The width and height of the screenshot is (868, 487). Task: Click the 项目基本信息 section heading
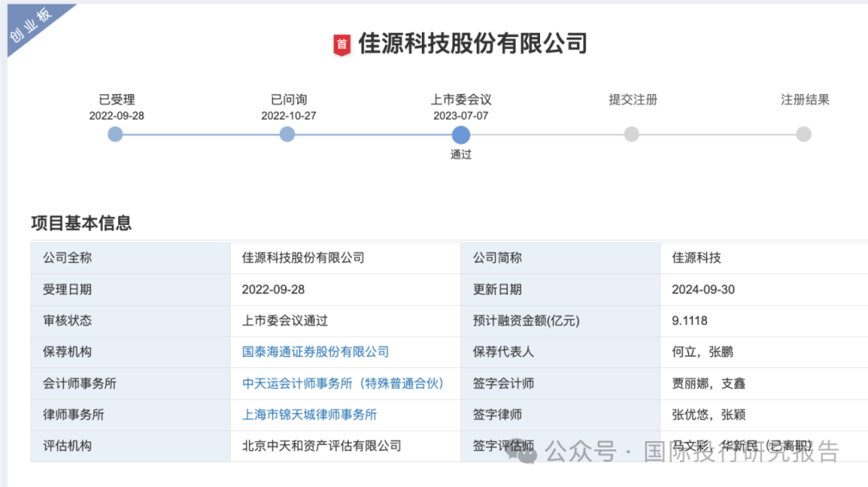tap(81, 223)
